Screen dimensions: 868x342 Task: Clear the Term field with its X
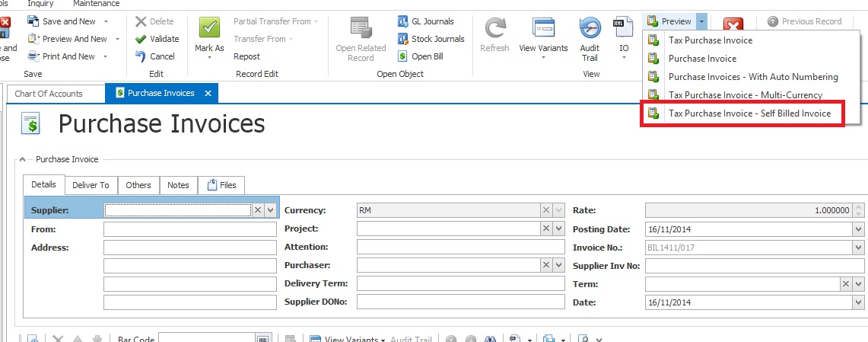(845, 284)
